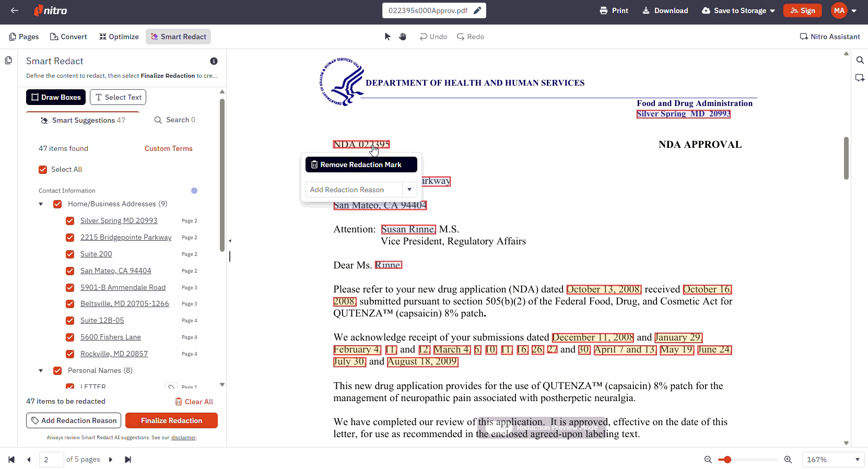868x469 pixels.
Task: Open the Pages tab
Action: tap(24, 37)
